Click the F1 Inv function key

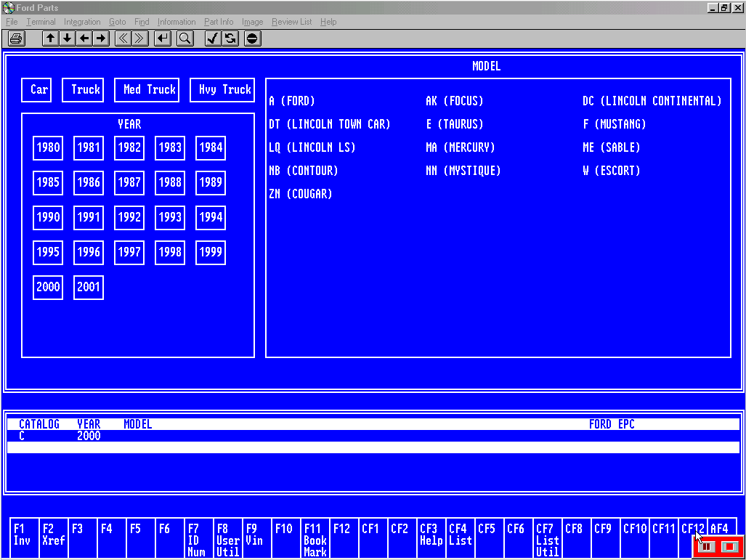pos(24,538)
